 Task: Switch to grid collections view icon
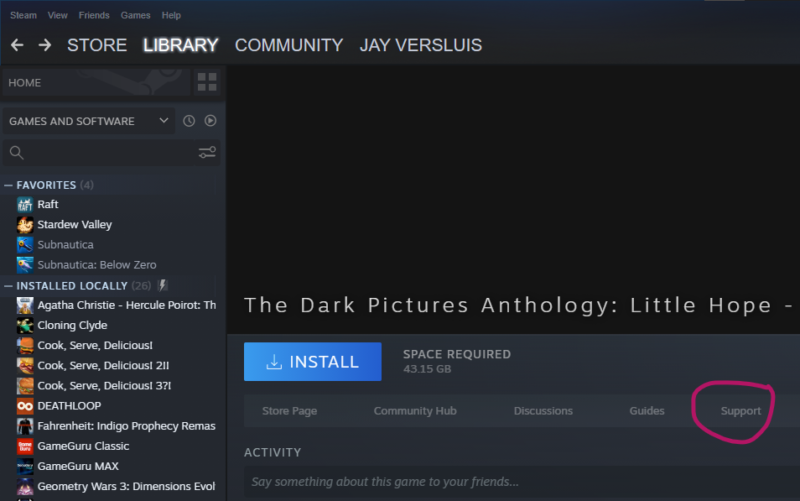pos(207,82)
